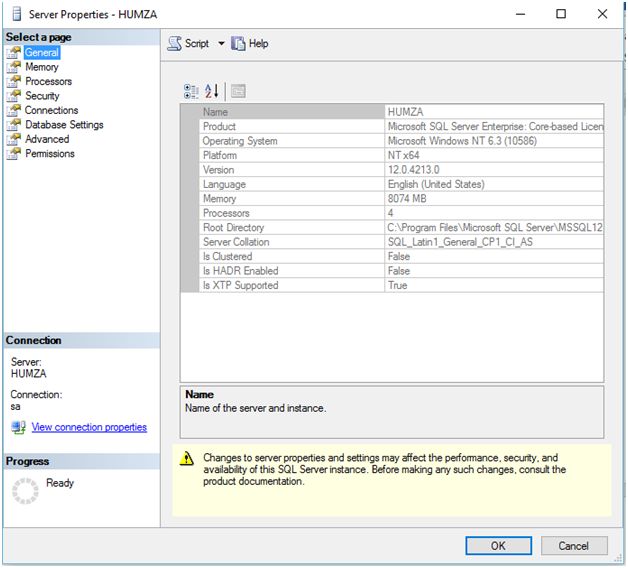Click the HUMZA name value cell

[494, 112]
